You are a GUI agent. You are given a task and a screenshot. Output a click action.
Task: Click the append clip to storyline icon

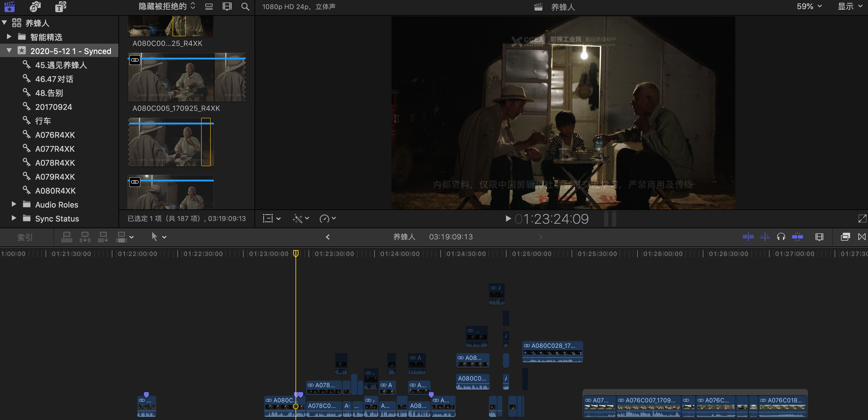coord(103,237)
